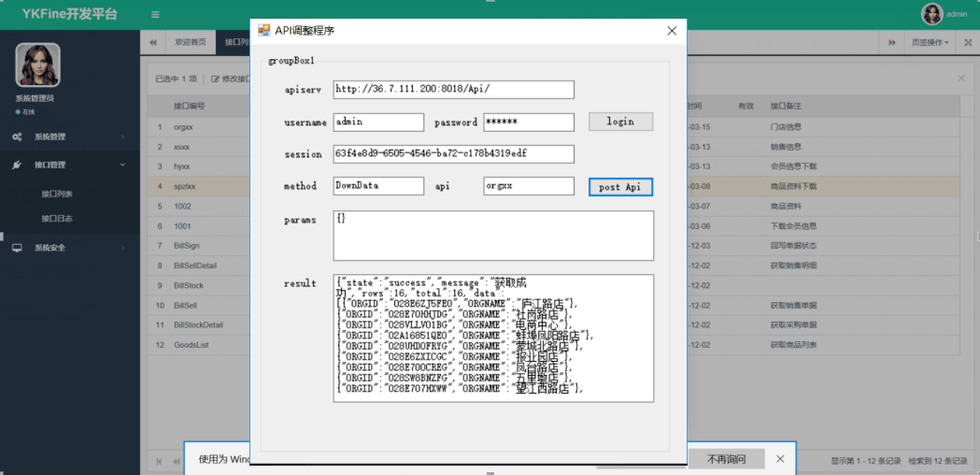980x475 pixels.
Task: Close the toolbar selection X at right
Action: click(961, 79)
